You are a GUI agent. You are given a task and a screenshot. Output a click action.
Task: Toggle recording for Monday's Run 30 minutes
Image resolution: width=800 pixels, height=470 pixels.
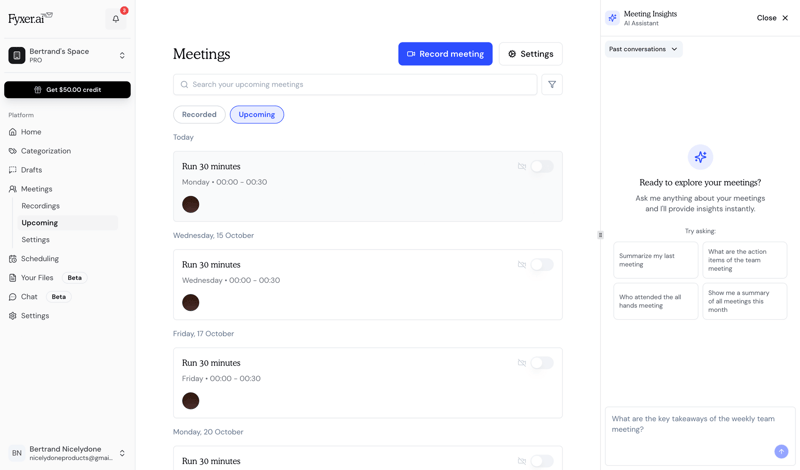click(541, 167)
